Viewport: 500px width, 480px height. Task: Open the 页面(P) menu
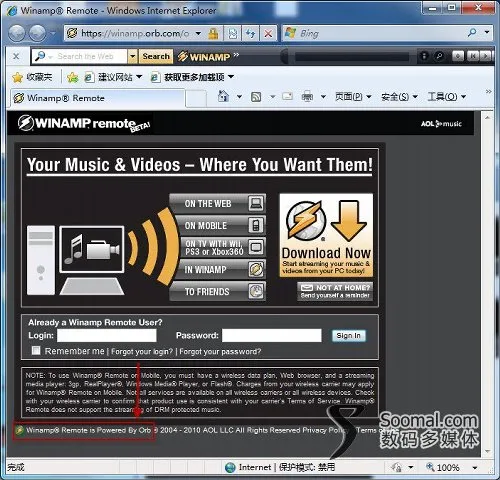353,97
